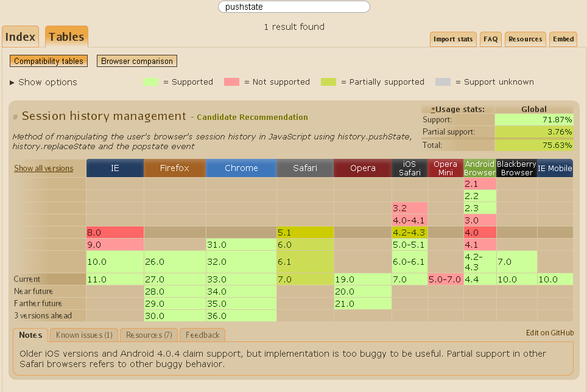This screenshot has height=392, width=587.
Task: Click the green Supported legend swatch
Action: click(x=151, y=82)
